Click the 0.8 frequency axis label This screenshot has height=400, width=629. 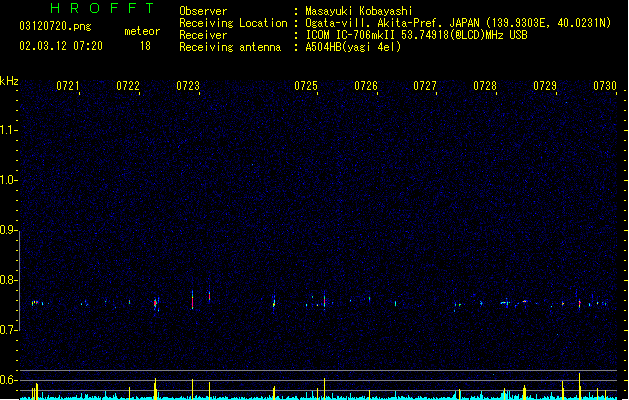point(7,280)
